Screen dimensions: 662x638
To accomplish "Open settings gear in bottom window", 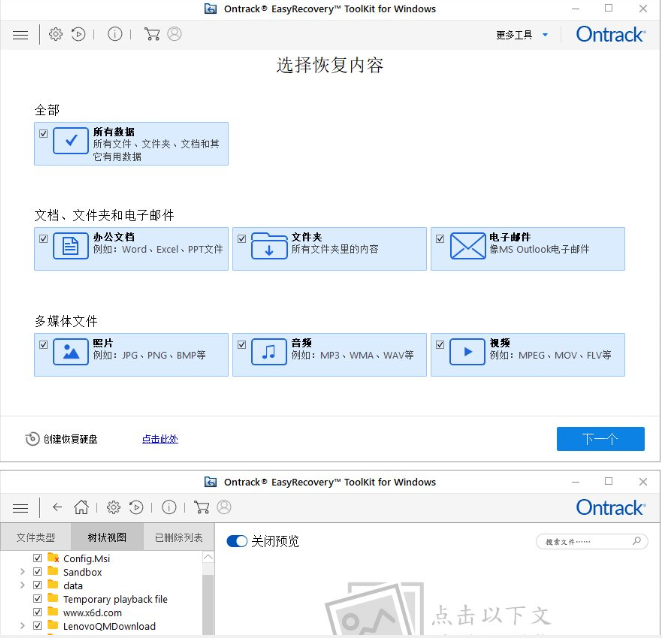I will pyautogui.click(x=113, y=507).
